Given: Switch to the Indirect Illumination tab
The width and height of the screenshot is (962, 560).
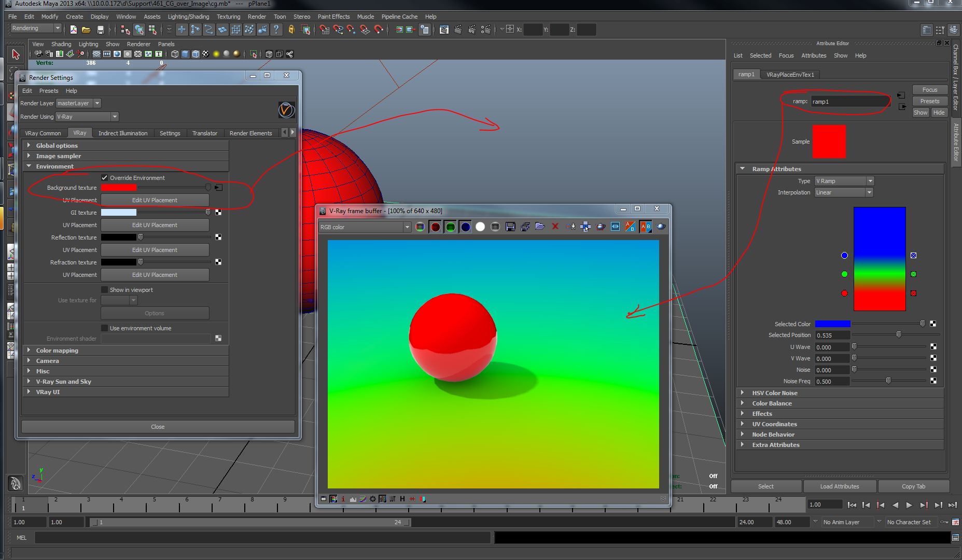Looking at the screenshot, I should click(x=123, y=133).
